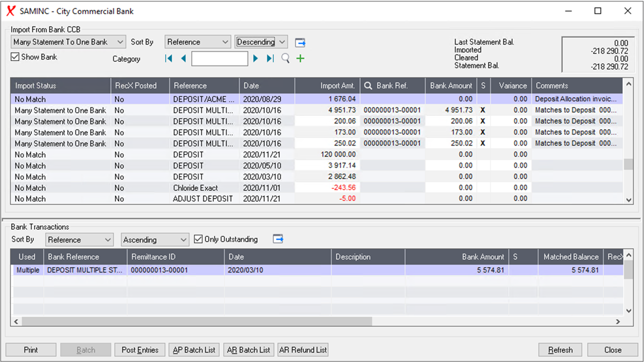Click the red X application icon
The height and width of the screenshot is (362, 644).
point(11,11)
